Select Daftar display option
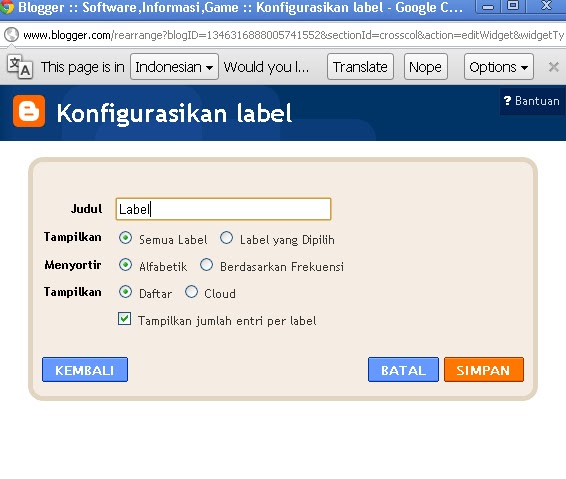The image size is (566, 479). [x=125, y=292]
